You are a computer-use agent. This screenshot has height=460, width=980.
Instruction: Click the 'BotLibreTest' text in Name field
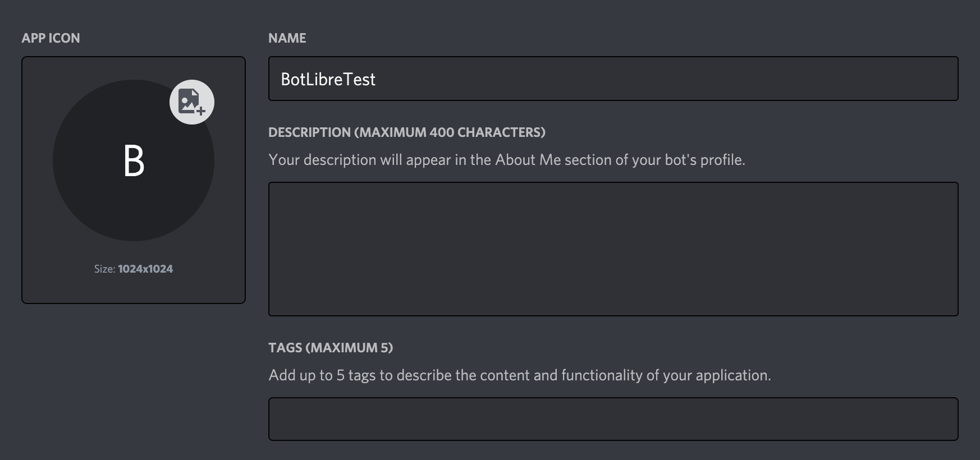click(328, 79)
